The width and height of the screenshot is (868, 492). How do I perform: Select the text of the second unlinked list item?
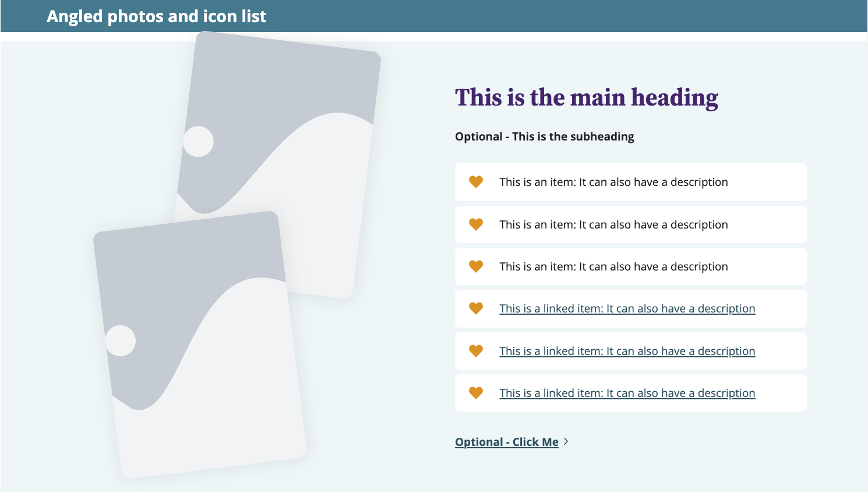tap(613, 224)
